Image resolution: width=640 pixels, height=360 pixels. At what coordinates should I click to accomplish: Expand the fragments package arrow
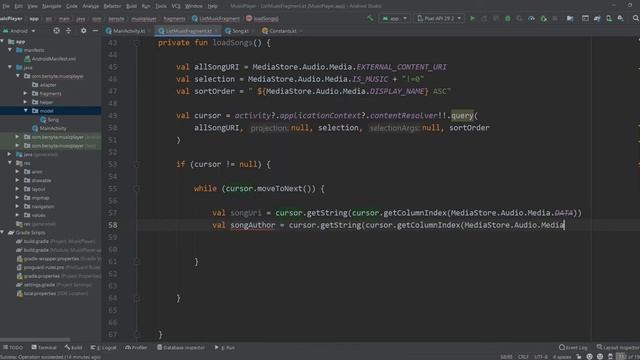(25, 93)
